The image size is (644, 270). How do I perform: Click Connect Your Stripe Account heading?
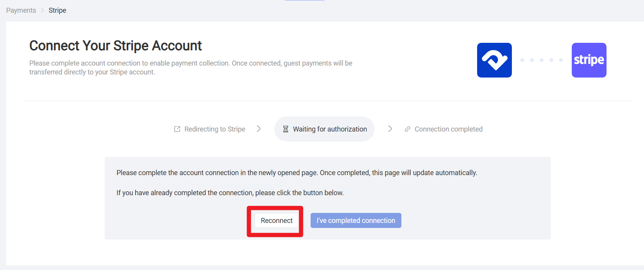tap(116, 46)
